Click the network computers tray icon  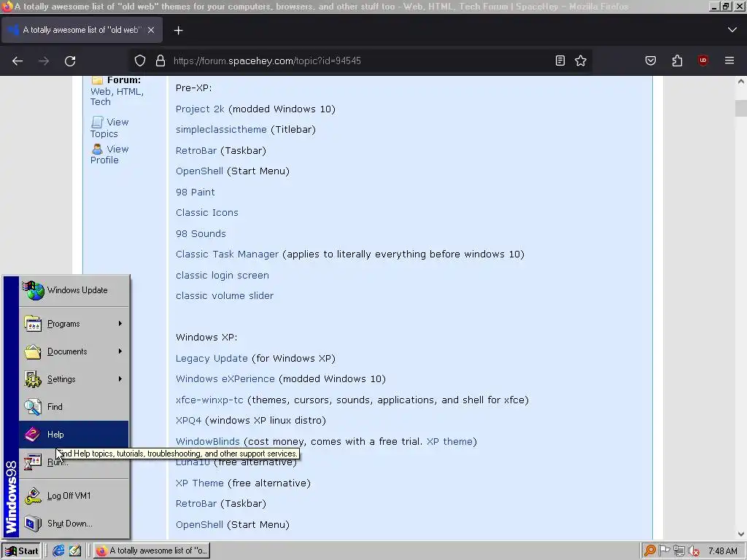coord(679,551)
